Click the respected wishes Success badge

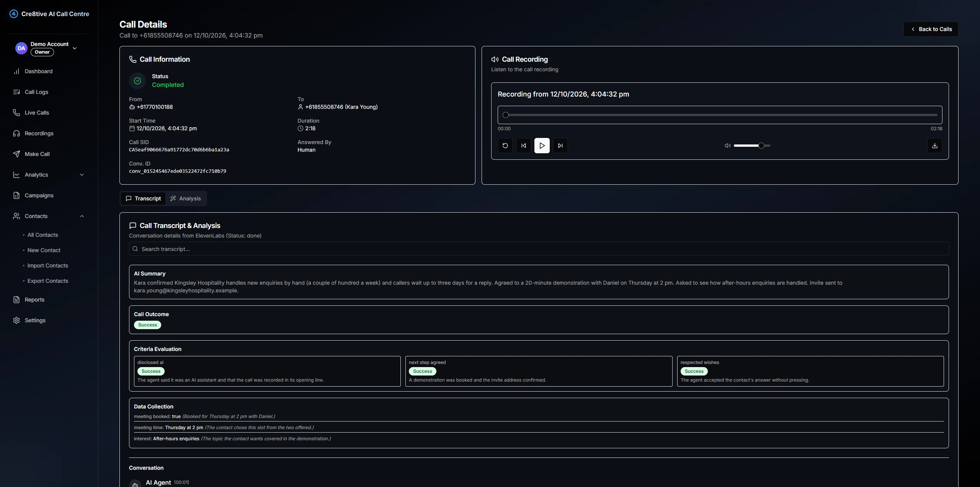coord(694,371)
